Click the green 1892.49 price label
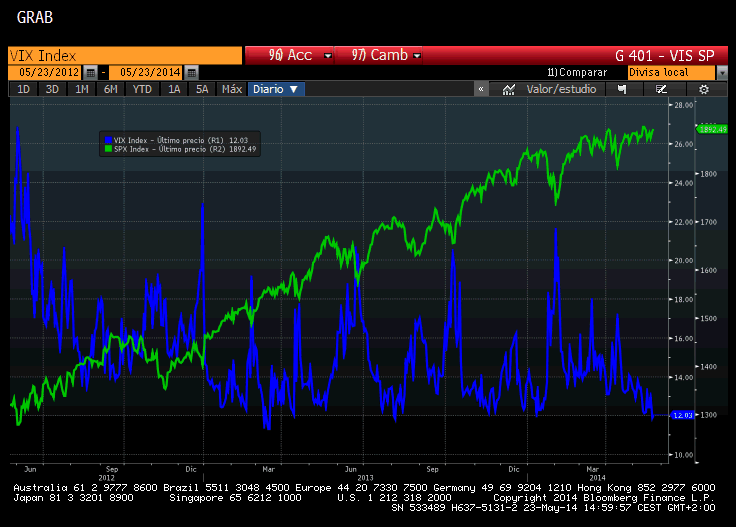This screenshot has width=736, height=527. pos(713,129)
